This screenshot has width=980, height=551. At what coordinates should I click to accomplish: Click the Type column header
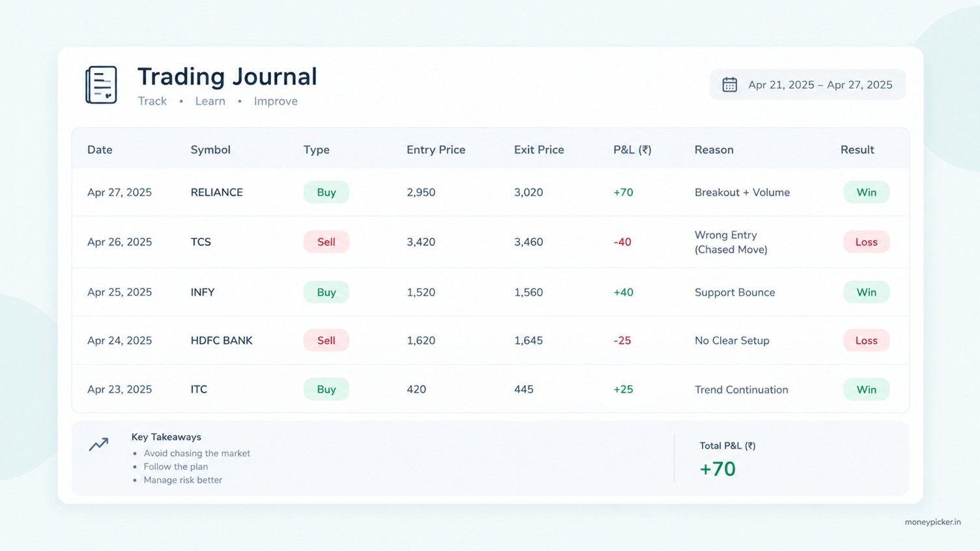[317, 150]
